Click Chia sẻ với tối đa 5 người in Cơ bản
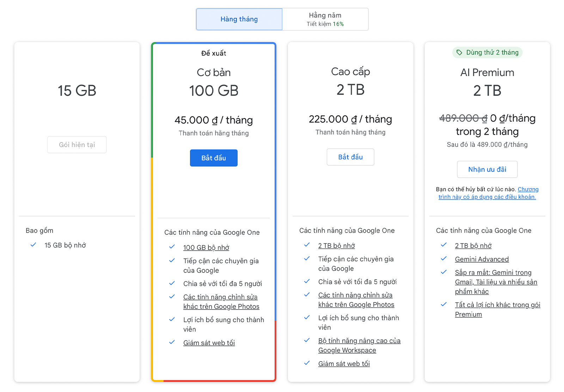This screenshot has width=564, height=392. click(x=222, y=284)
